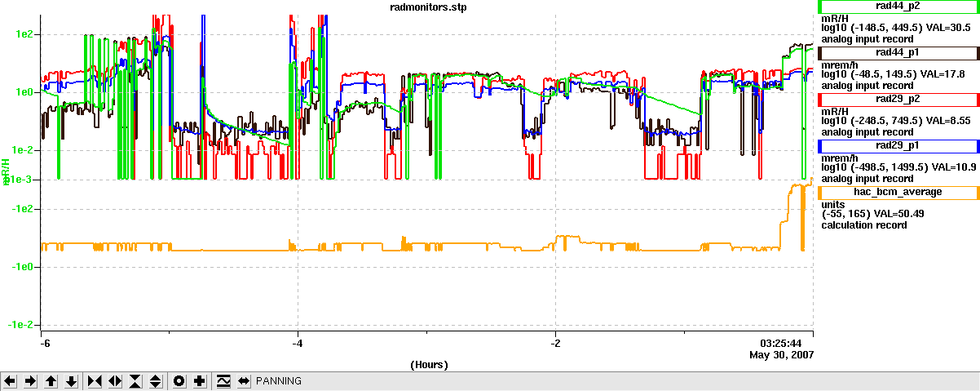Pan the plot down with the down arrow

(x=72, y=381)
